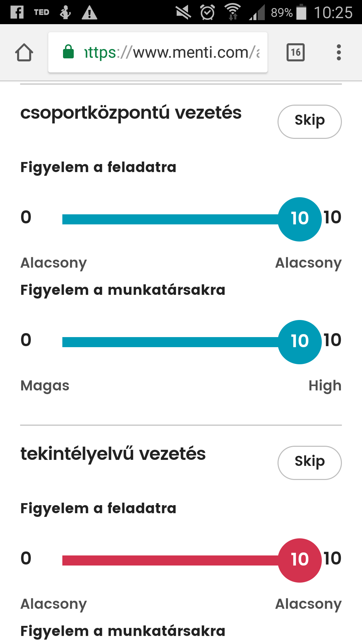Tap the clock showing 10:25
Viewport: 362px width, 644px height.
point(333,13)
